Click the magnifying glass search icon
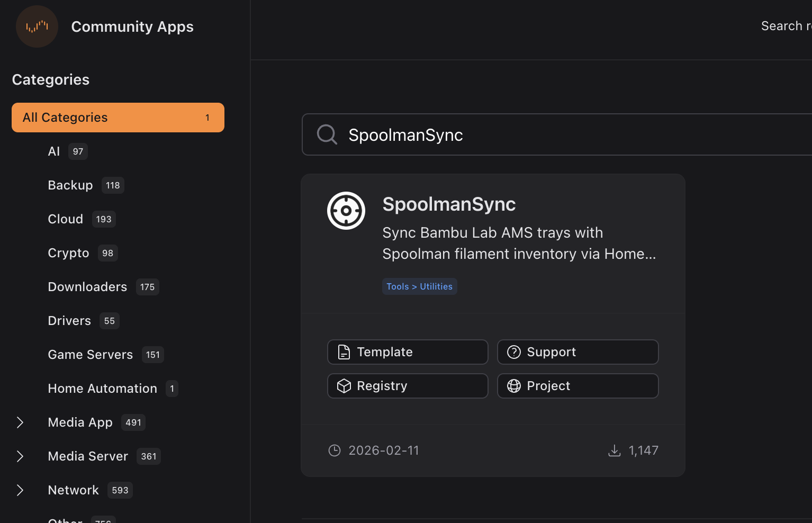The width and height of the screenshot is (812, 523). click(x=327, y=134)
